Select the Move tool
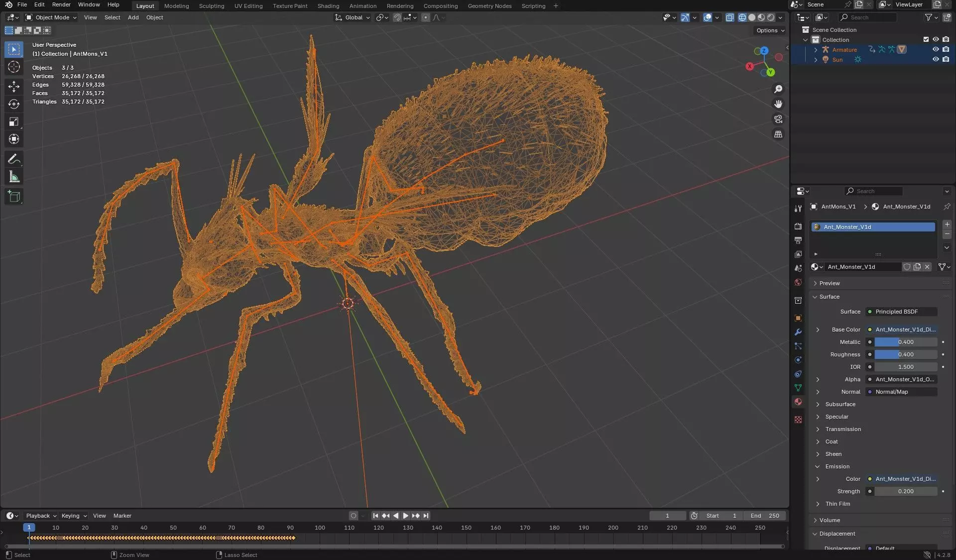The image size is (956, 560). pos(14,87)
